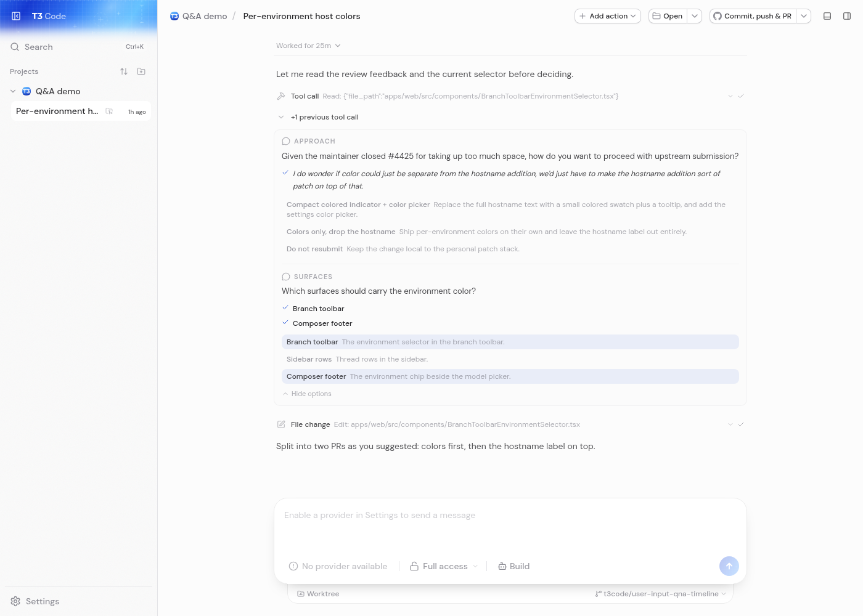Choose Compact colored indicator + color picker option
The image size is (863, 616).
click(x=510, y=209)
